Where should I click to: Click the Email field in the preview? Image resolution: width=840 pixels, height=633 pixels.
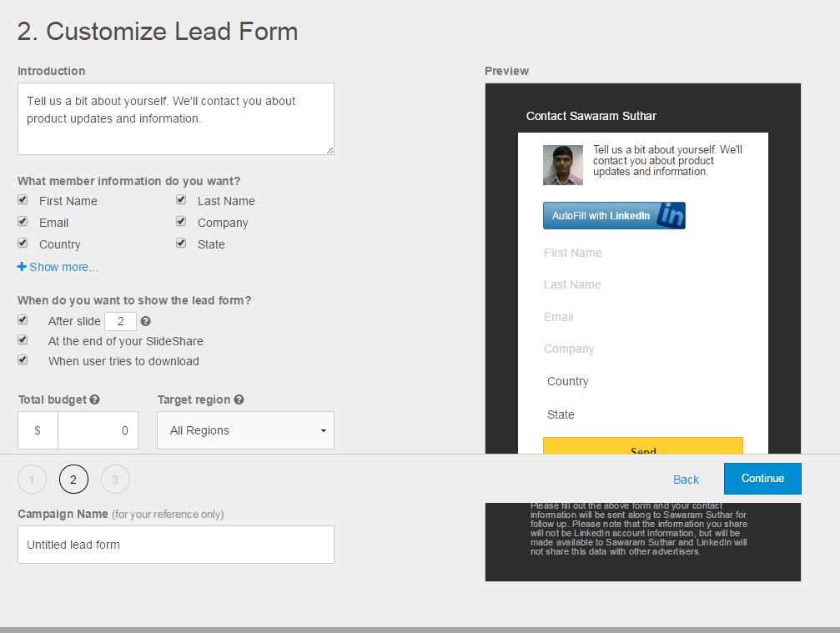click(x=643, y=317)
